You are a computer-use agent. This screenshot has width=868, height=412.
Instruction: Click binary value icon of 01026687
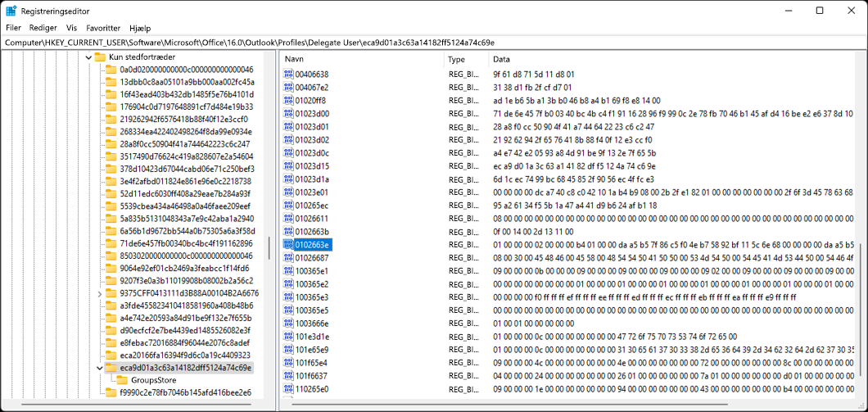point(288,257)
